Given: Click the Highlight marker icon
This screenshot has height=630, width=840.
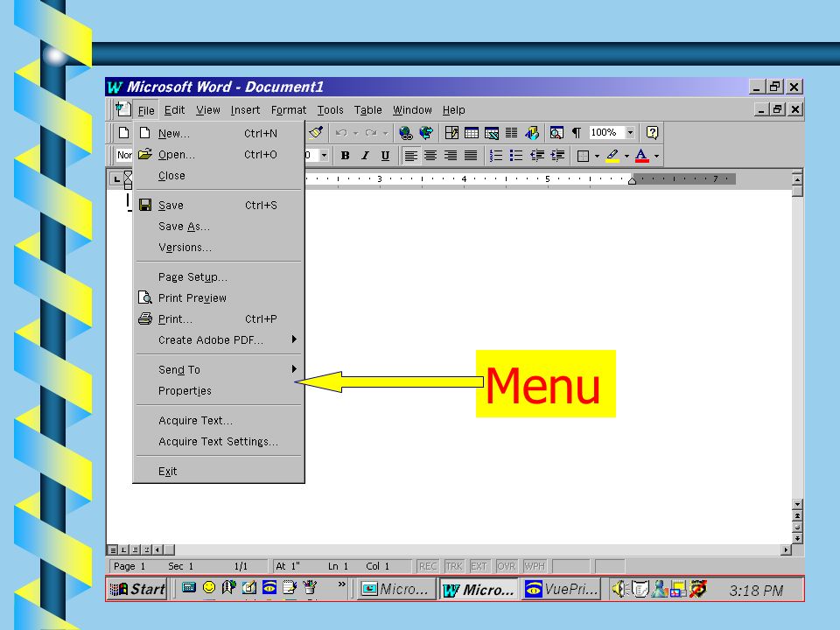Looking at the screenshot, I should point(612,156).
